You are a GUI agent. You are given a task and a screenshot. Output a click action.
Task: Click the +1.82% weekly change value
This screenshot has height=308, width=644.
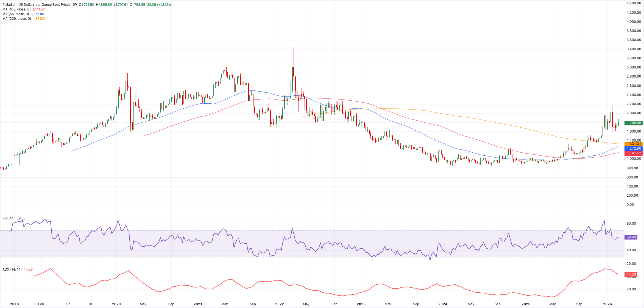pyautogui.click(x=164, y=5)
